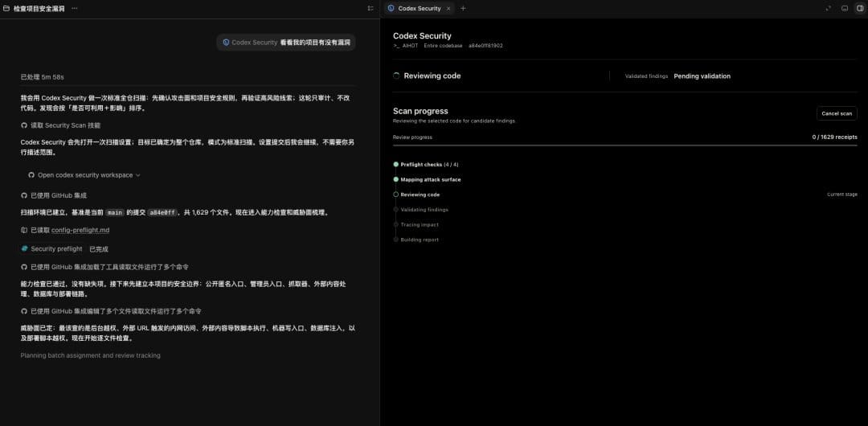Screen dimensions: 868x426
Task: Click the Codex Security panel heading
Action: pos(422,36)
